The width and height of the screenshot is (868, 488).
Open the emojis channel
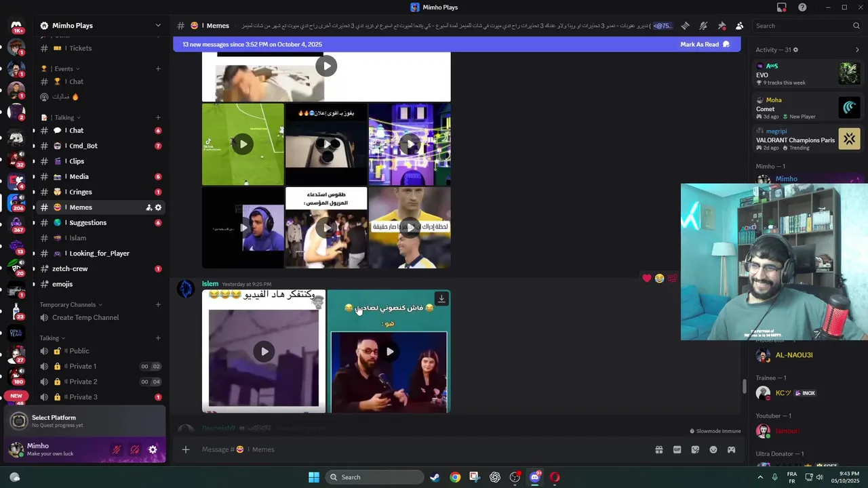[x=100, y=284]
